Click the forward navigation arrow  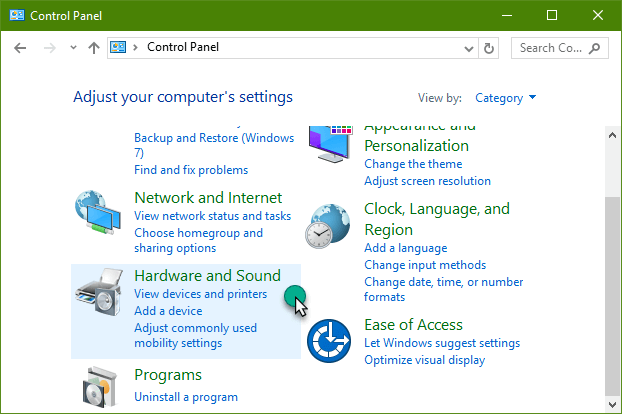click(x=50, y=48)
